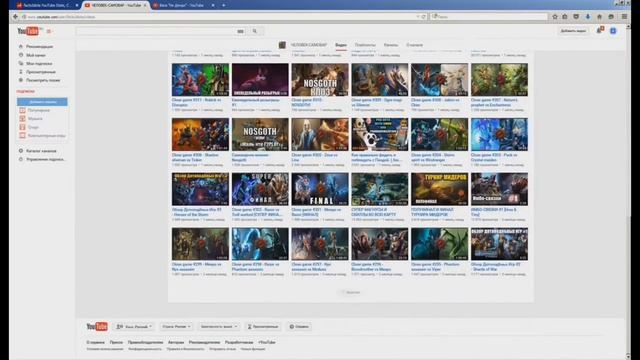
Task: Click the history button in the footer
Action: (x=263, y=327)
